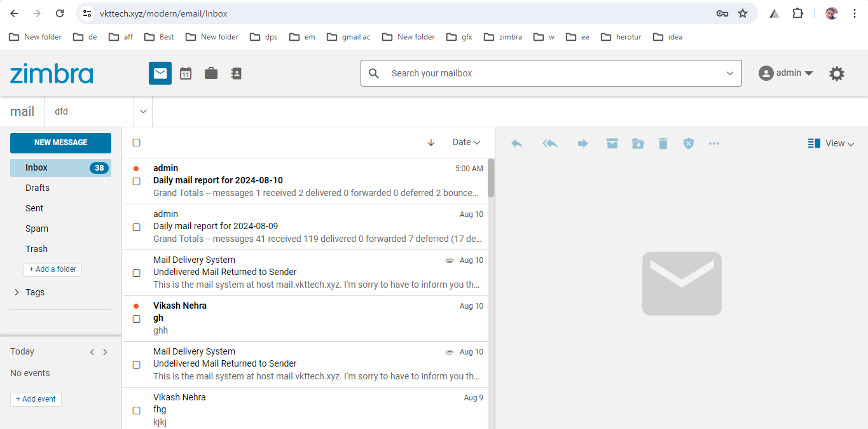This screenshot has width=868, height=429.
Task: Click Add a folder
Action: tap(53, 269)
